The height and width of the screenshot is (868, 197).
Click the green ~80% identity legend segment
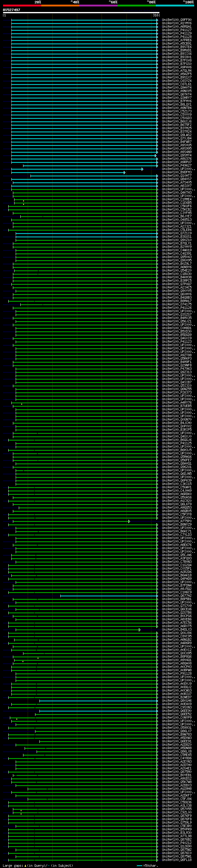(x=137, y=6)
